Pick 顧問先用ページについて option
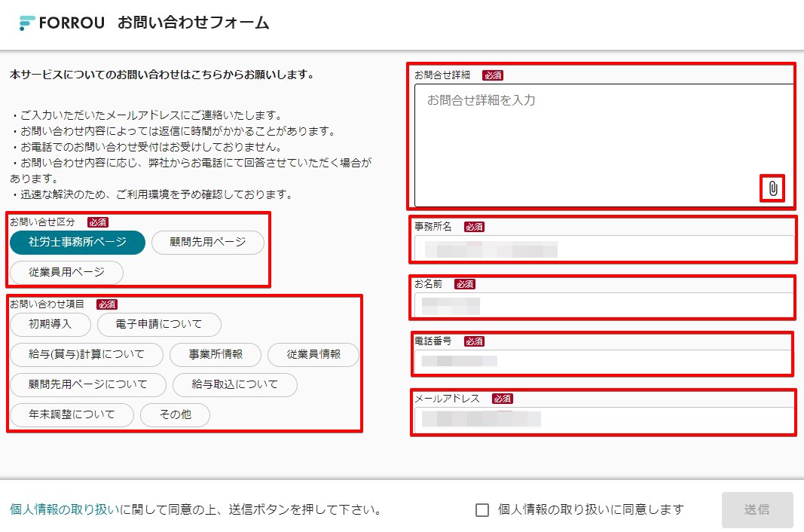The height and width of the screenshot is (532, 804). click(x=87, y=384)
